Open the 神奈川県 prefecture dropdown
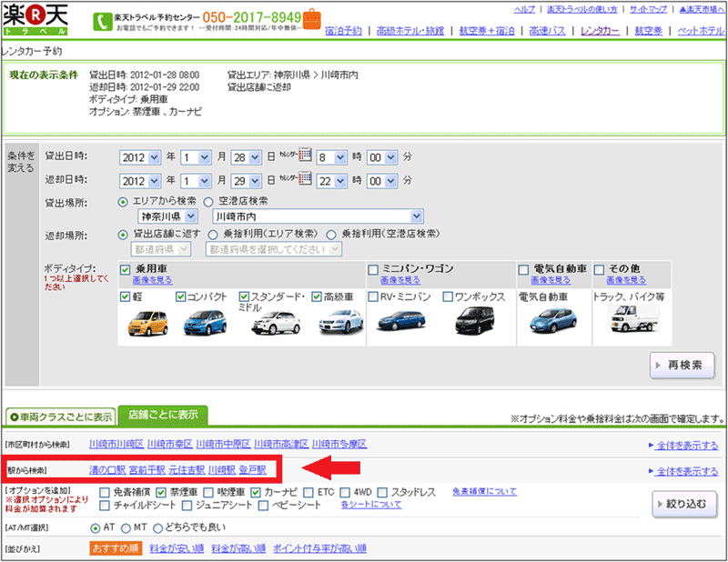Viewport: 728px width, 562px height. (x=171, y=216)
